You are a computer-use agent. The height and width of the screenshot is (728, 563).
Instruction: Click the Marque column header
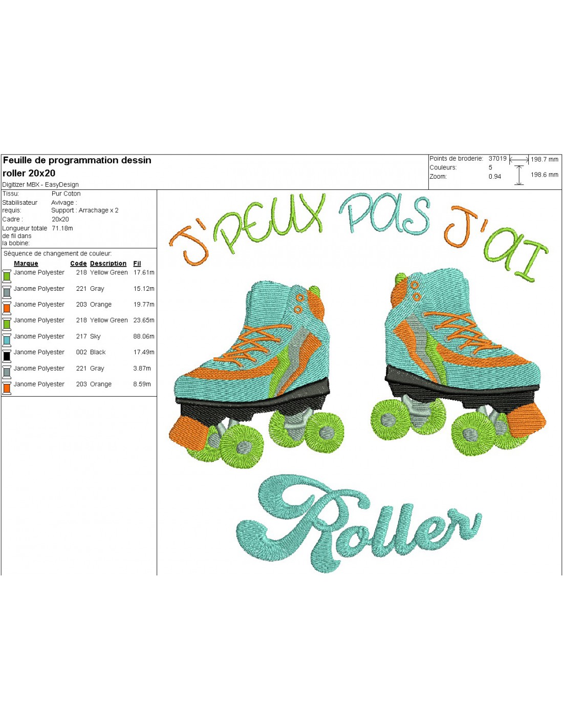[26, 264]
